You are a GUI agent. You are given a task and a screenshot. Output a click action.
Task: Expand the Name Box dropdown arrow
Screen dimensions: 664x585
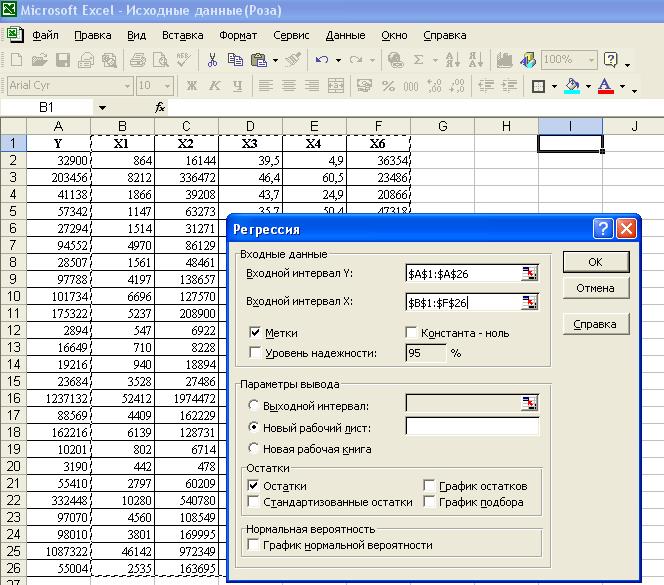pyautogui.click(x=102, y=107)
